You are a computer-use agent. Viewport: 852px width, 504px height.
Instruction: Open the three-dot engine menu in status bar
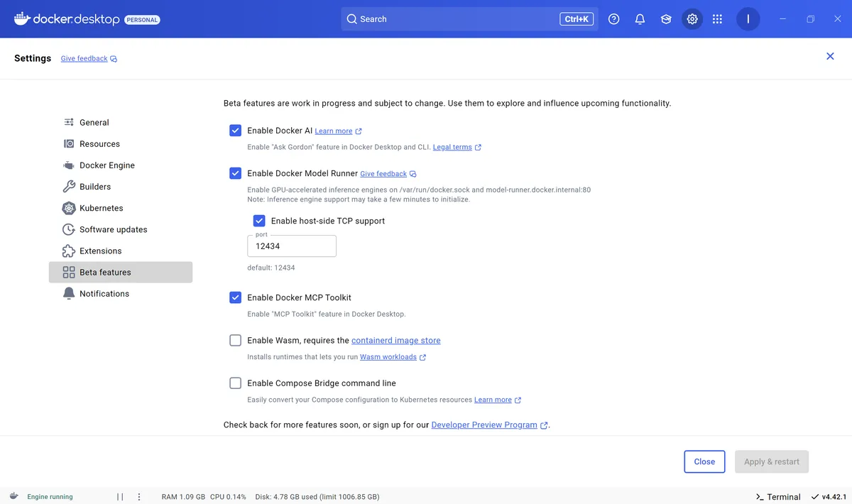[139, 497]
